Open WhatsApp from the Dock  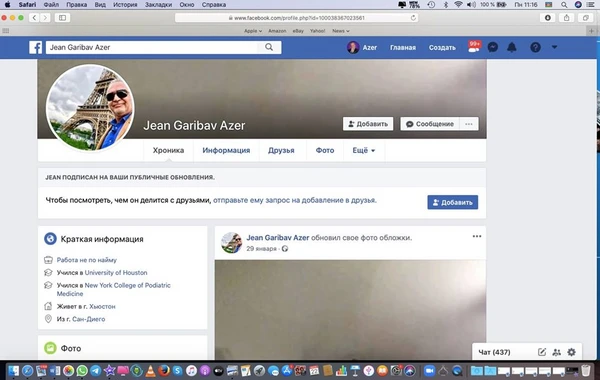[82, 370]
